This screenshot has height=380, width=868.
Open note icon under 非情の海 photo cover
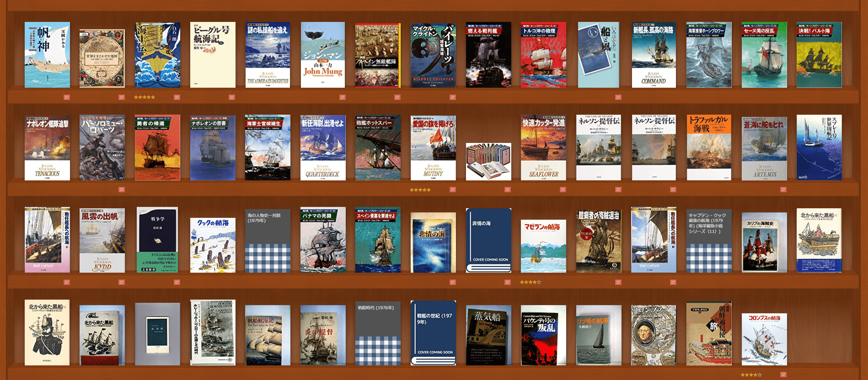pyautogui.click(x=453, y=282)
